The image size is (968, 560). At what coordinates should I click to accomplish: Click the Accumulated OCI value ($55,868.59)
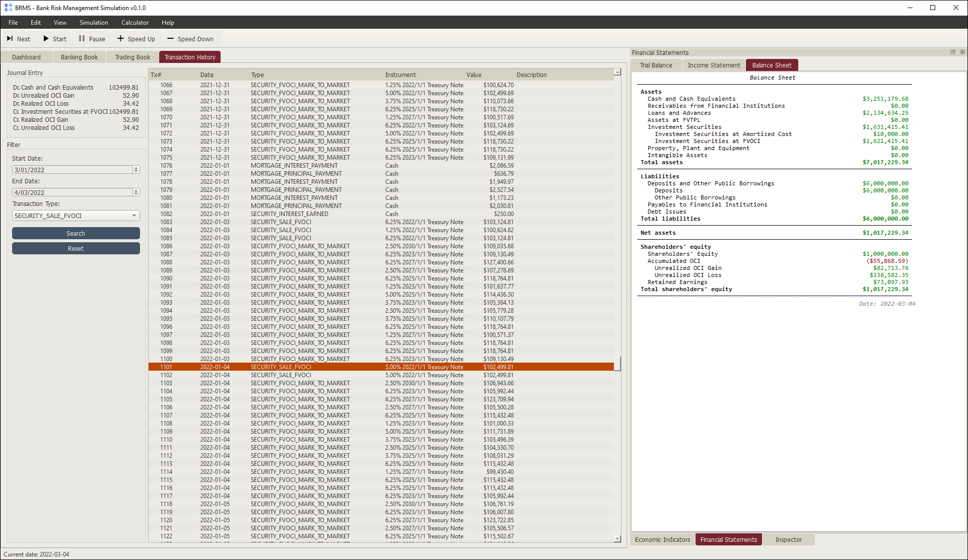[x=887, y=261]
